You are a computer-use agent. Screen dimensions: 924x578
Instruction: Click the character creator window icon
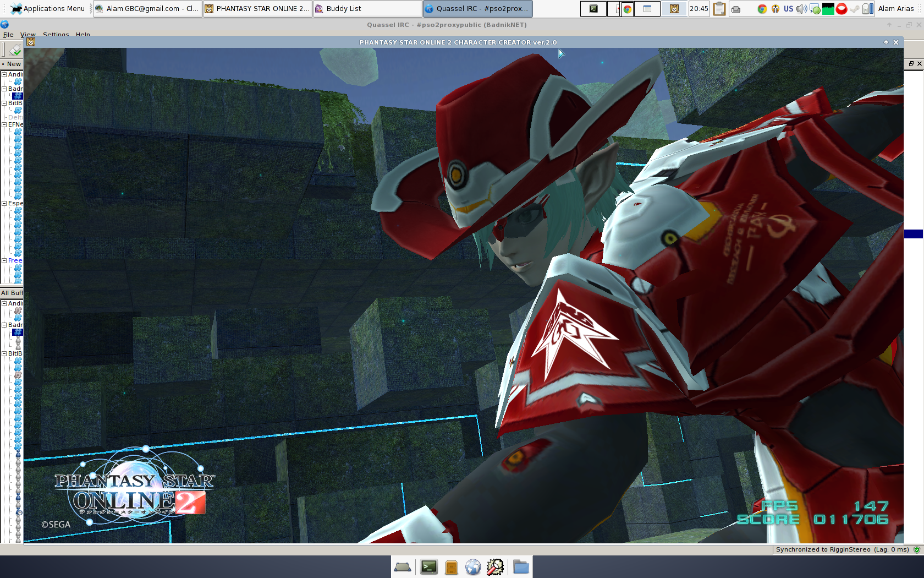[31, 42]
